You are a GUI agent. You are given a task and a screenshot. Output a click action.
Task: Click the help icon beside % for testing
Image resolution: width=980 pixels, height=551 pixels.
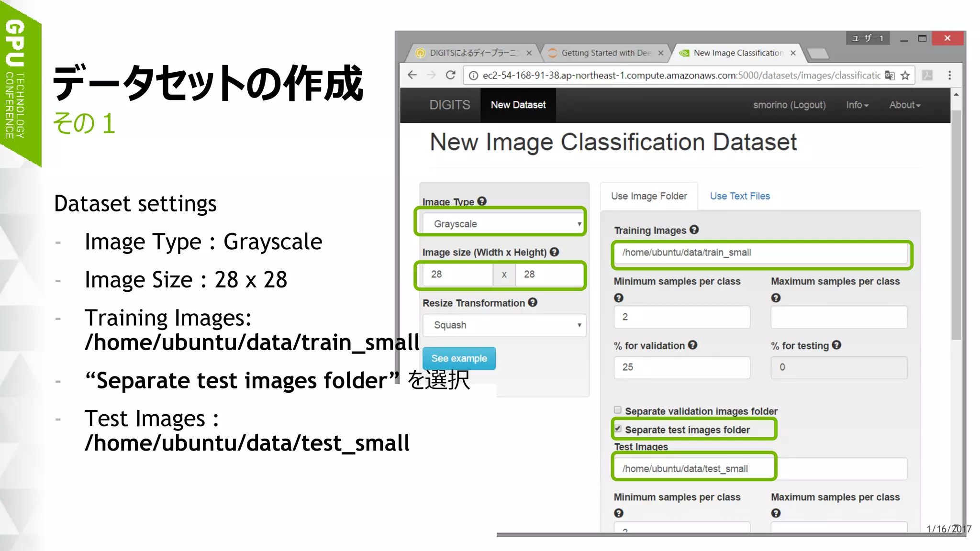coord(836,345)
